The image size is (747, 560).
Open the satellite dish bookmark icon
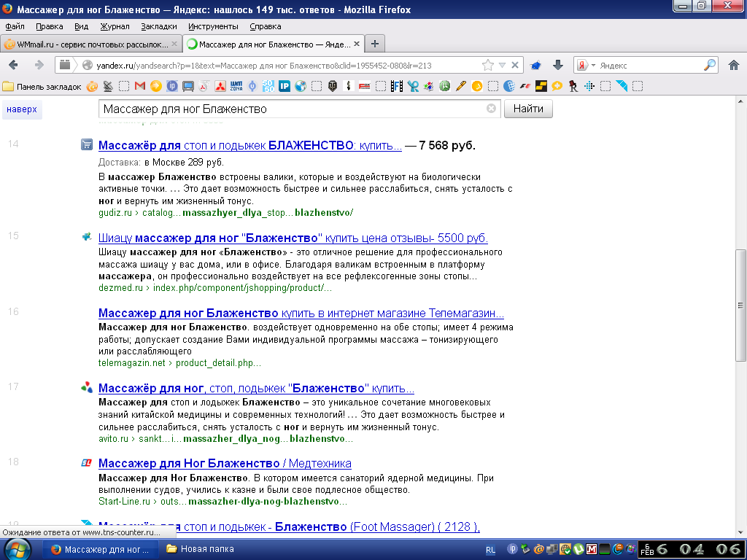(108, 86)
